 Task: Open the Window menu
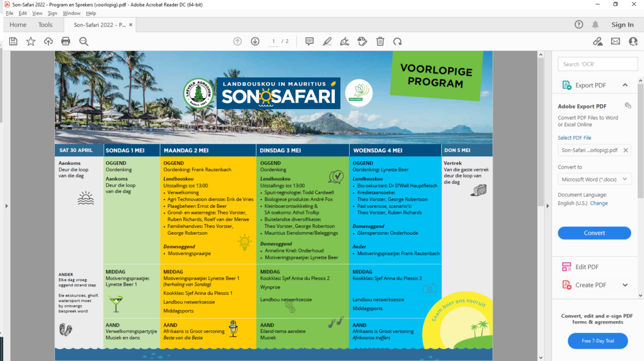point(72,13)
